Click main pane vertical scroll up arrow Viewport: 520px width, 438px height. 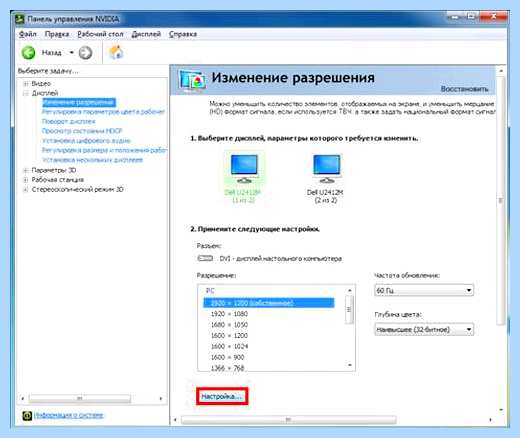point(501,71)
